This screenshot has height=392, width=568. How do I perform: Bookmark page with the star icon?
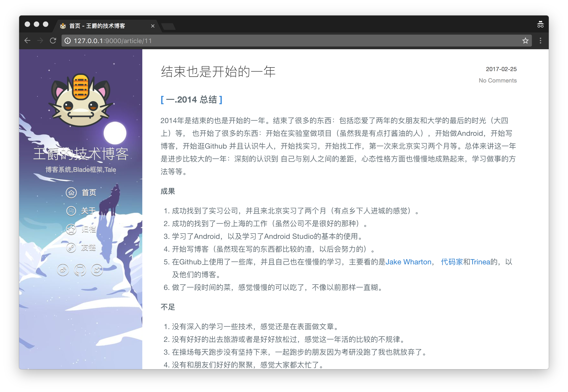525,41
